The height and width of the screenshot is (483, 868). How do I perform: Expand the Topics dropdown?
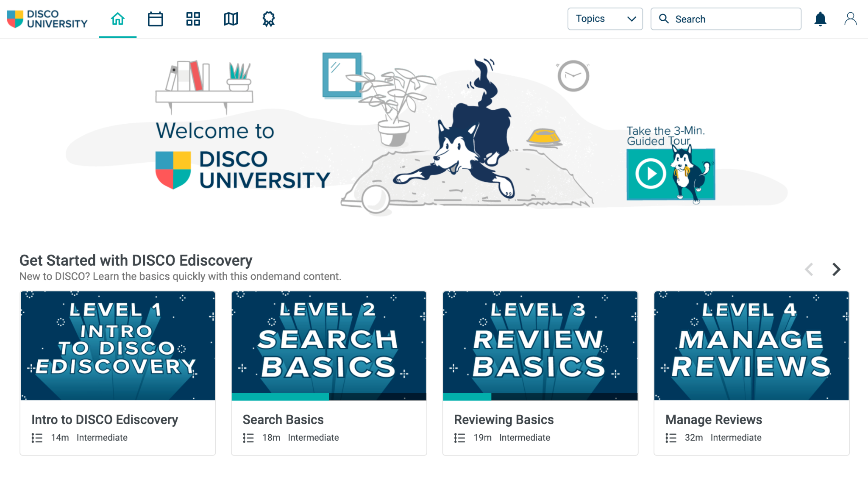tap(605, 19)
